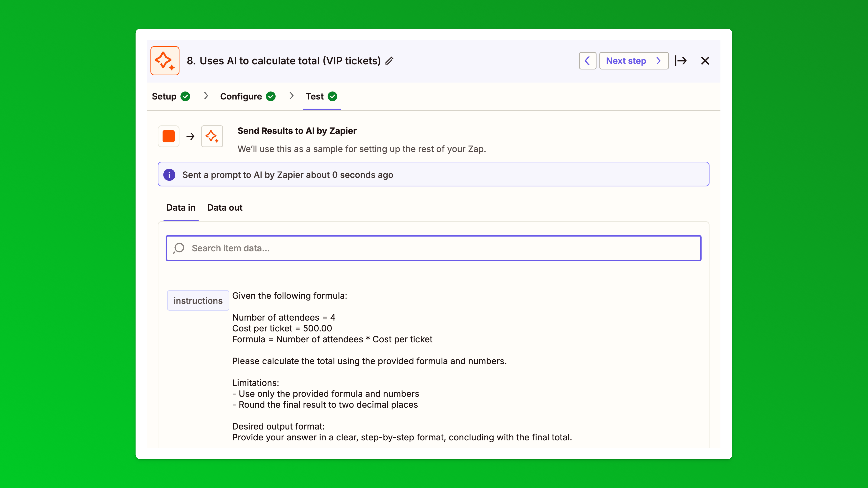Screen dimensions: 868x488
Task: Open the Configure tab
Action: pos(248,96)
